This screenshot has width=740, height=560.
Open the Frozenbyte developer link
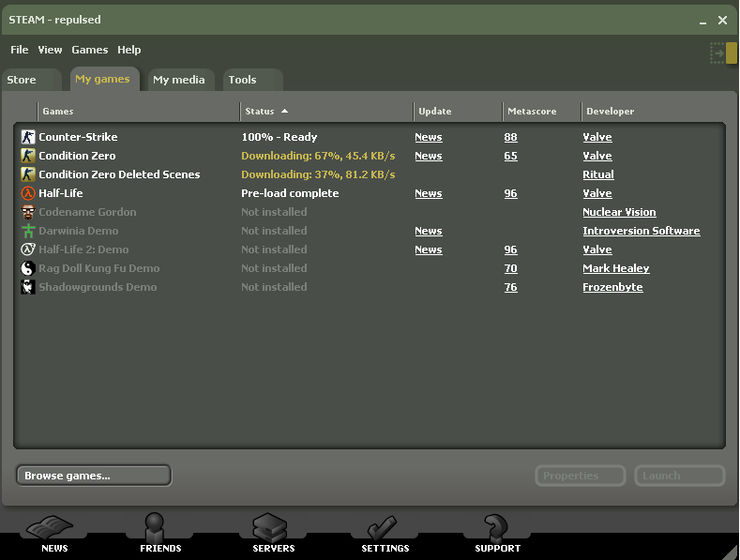coord(612,287)
